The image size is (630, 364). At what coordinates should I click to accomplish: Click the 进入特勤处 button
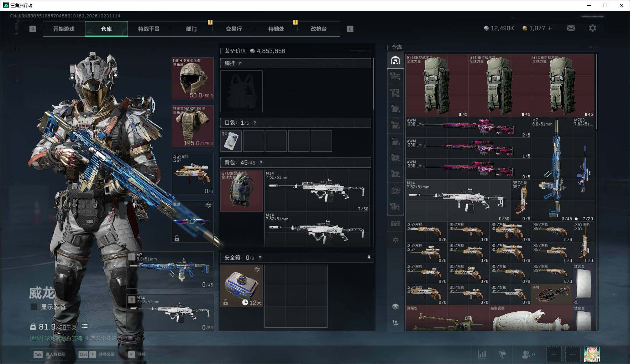click(x=49, y=354)
